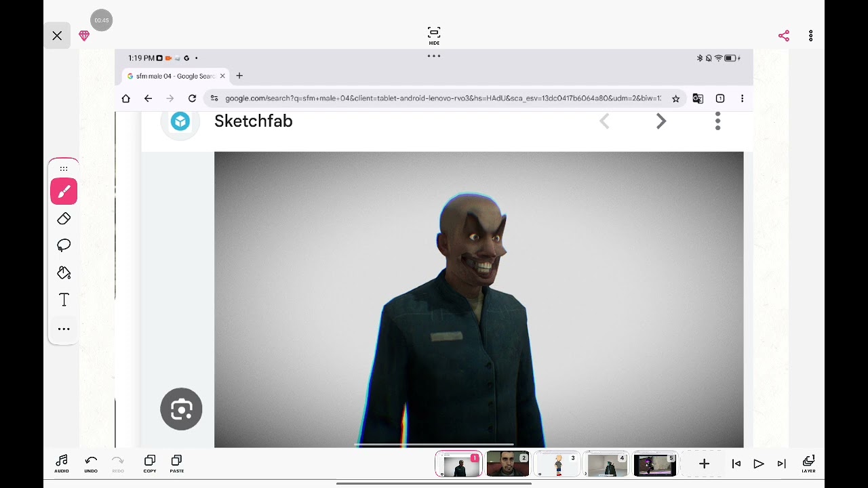
Task: Undo the last action
Action: pos(91,464)
